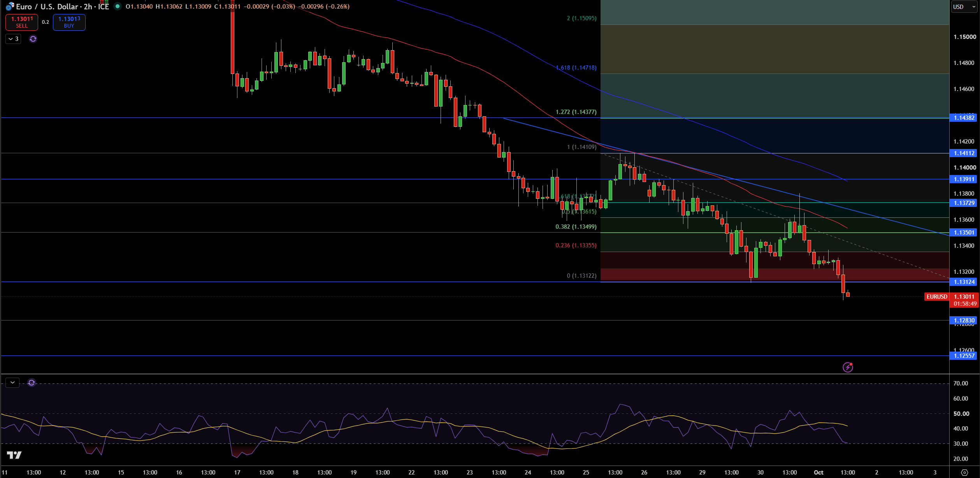The height and width of the screenshot is (478, 980).
Task: Expand the indicators legend chevron showing 3
Action: [13, 39]
